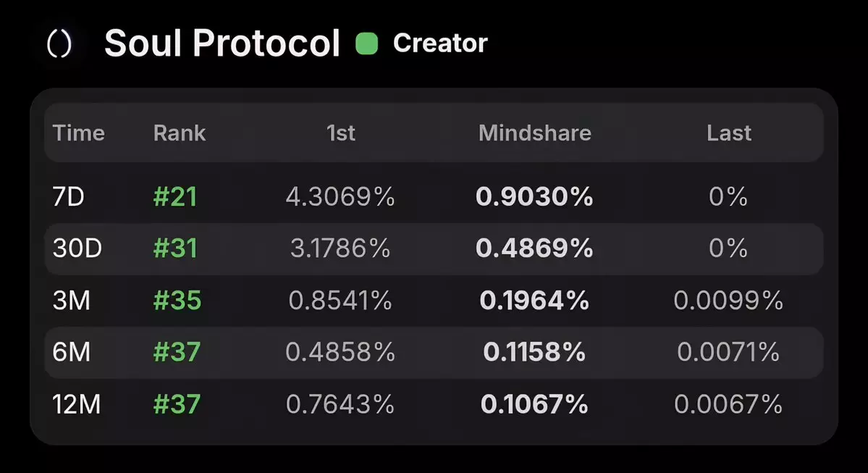The height and width of the screenshot is (473, 868).
Task: Click the 0.0099% last value
Action: [728, 301]
